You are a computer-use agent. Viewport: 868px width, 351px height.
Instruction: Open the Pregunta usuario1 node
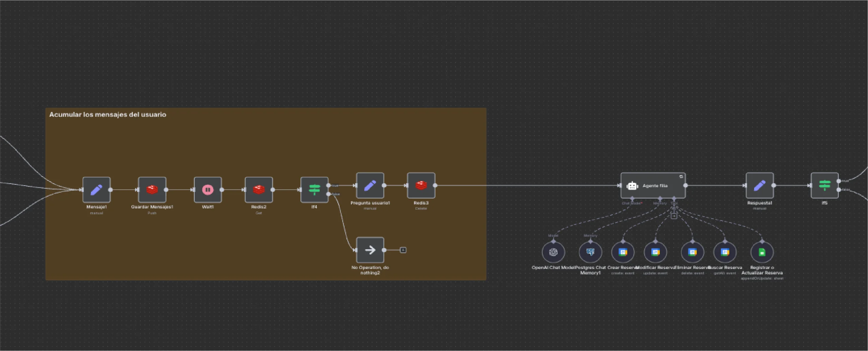(x=370, y=185)
